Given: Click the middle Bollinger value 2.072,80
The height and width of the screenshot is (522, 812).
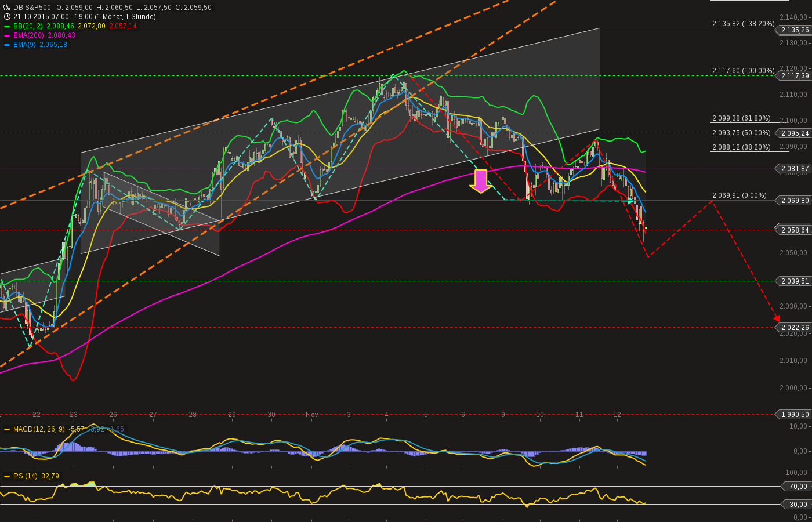Looking at the screenshot, I should (92, 26).
